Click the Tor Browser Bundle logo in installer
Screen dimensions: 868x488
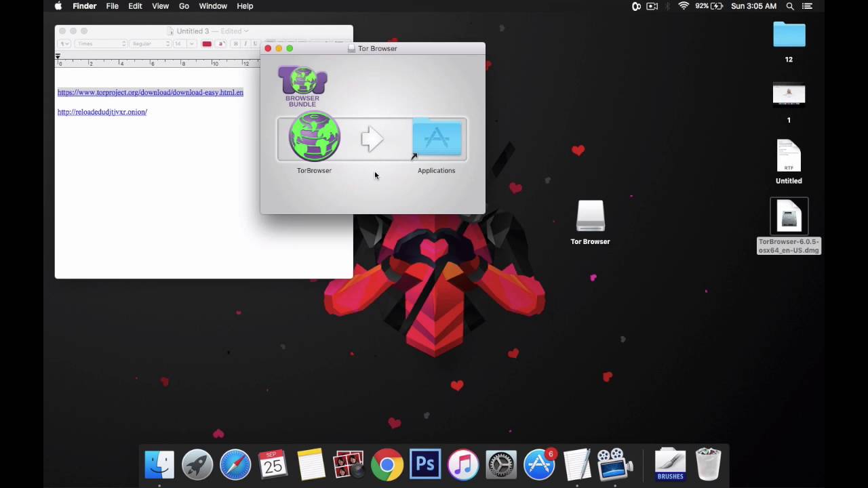(x=302, y=86)
